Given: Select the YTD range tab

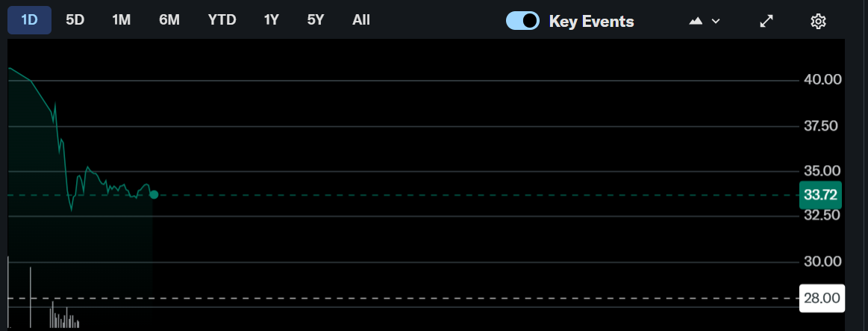Looking at the screenshot, I should (222, 20).
